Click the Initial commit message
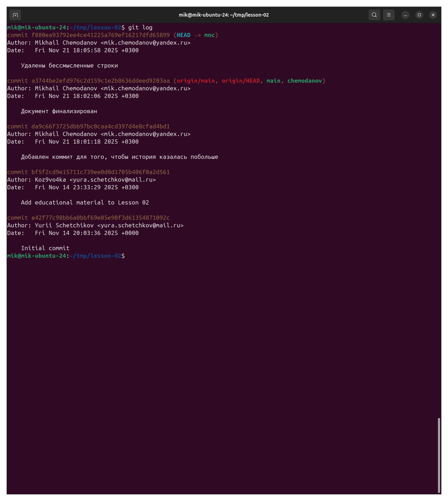This screenshot has width=448, height=501. pos(45,248)
